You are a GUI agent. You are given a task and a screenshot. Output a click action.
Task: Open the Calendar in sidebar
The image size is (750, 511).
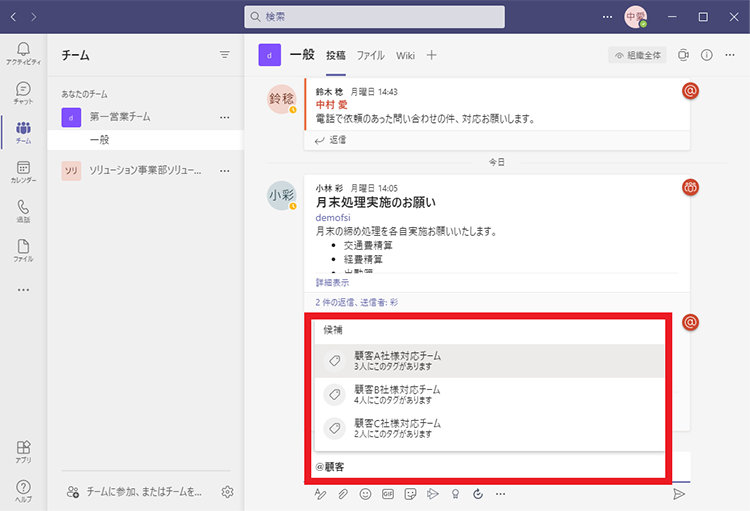pos(23,172)
